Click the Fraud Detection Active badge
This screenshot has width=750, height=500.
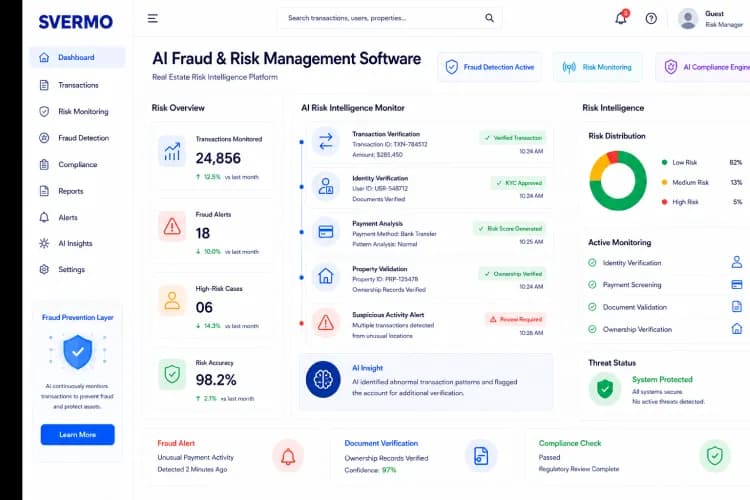click(x=490, y=67)
